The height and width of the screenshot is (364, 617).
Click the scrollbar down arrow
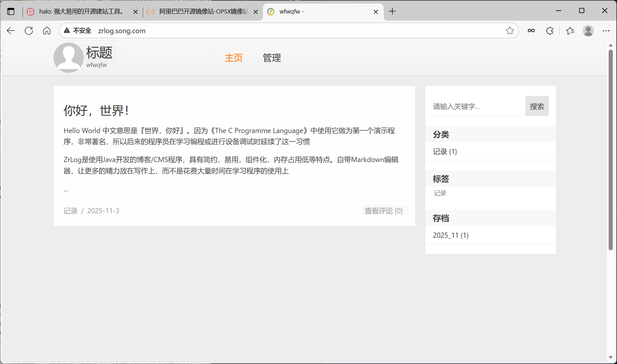[x=611, y=357]
